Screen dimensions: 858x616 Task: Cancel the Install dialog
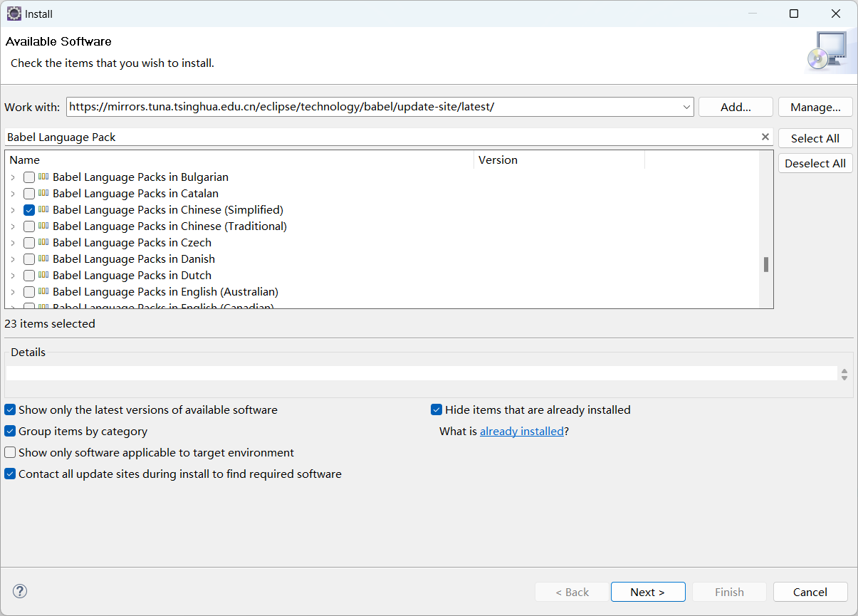tap(810, 592)
